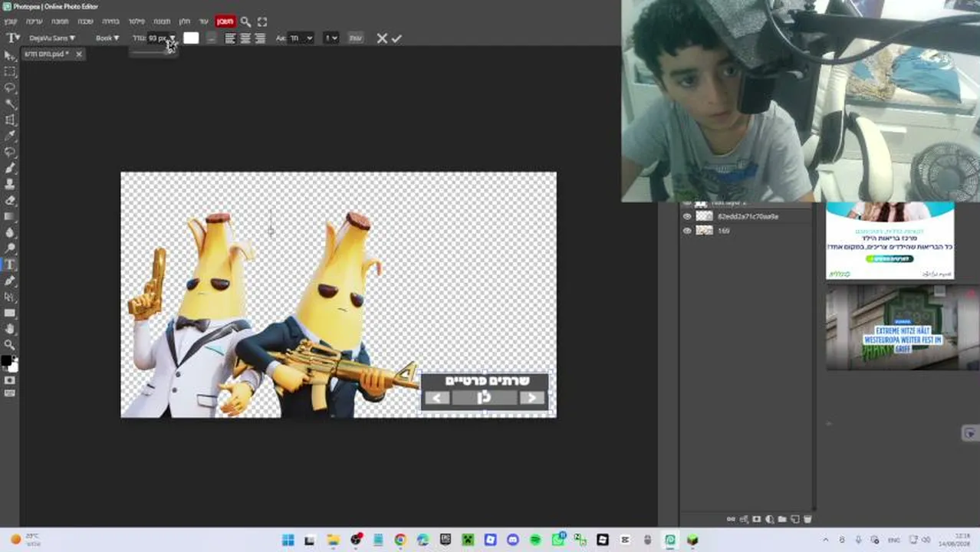Hide the 62edd2a71c70aa9e layer
980x552 pixels.
click(687, 217)
